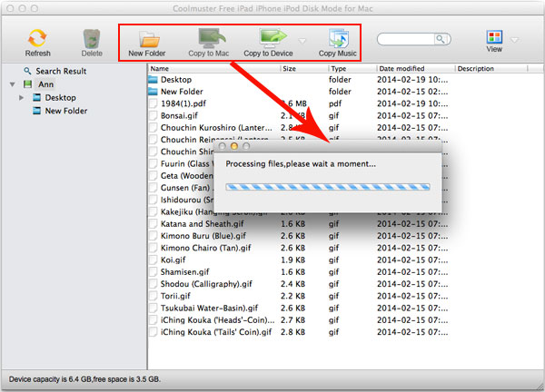Image resolution: width=545 pixels, height=392 pixels.
Task: Tick the checkbox for Shamisen.gif
Action: pos(153,272)
